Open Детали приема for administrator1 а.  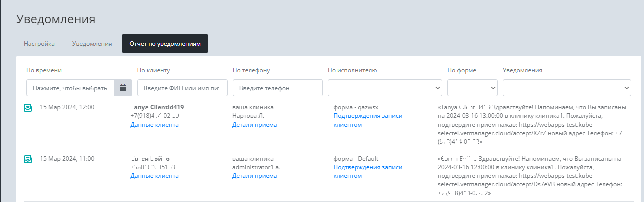point(254,176)
